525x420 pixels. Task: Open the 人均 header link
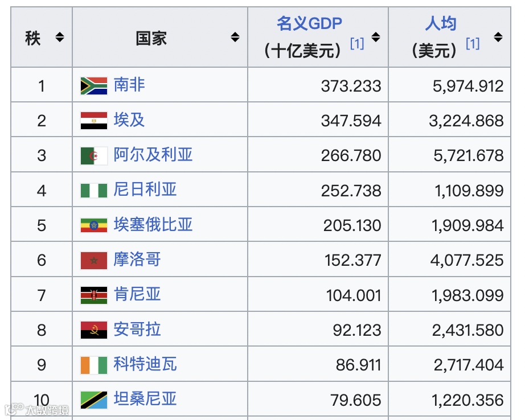click(x=441, y=24)
